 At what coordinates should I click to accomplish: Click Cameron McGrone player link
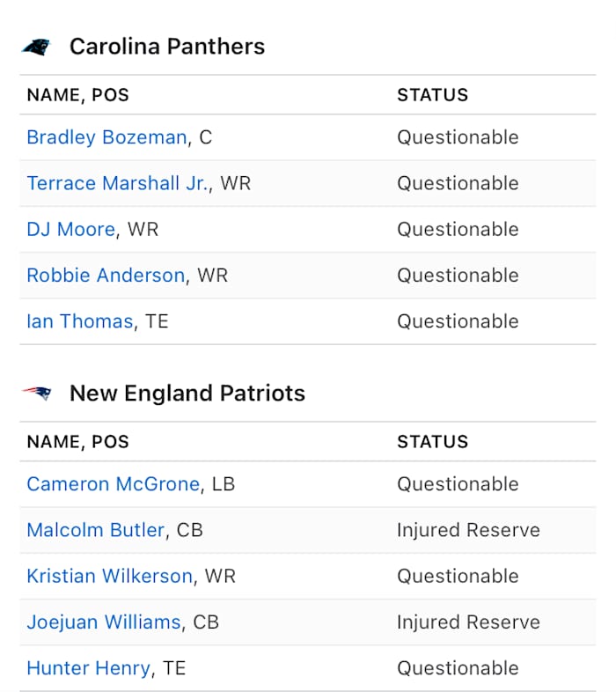(x=113, y=484)
